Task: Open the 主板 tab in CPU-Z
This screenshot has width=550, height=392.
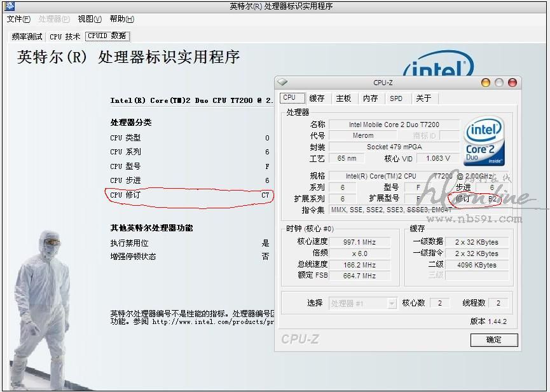Action: (x=343, y=98)
